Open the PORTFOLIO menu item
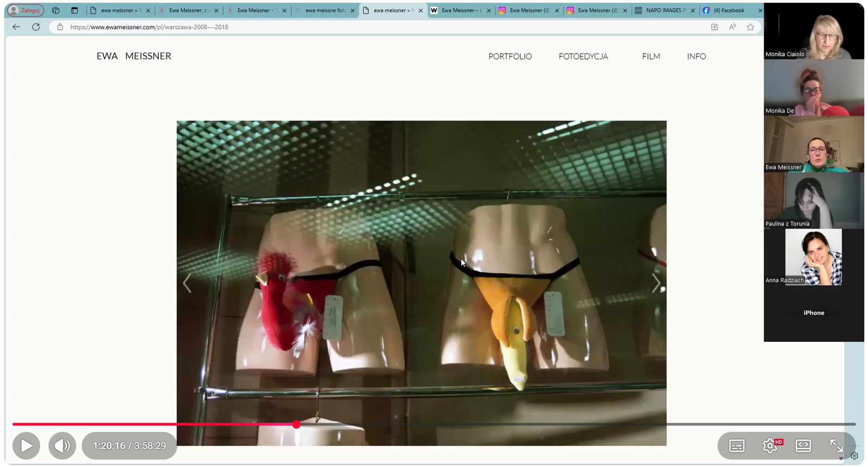The image size is (868, 467). tap(510, 56)
